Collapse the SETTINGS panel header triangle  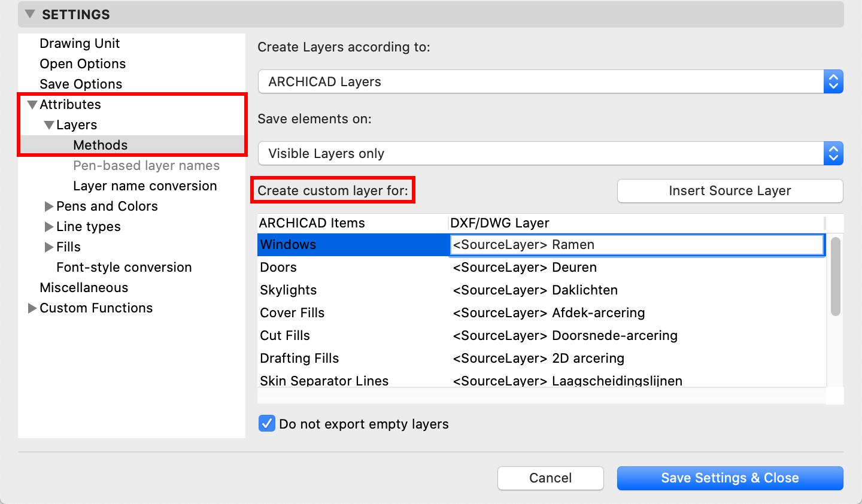(x=30, y=14)
